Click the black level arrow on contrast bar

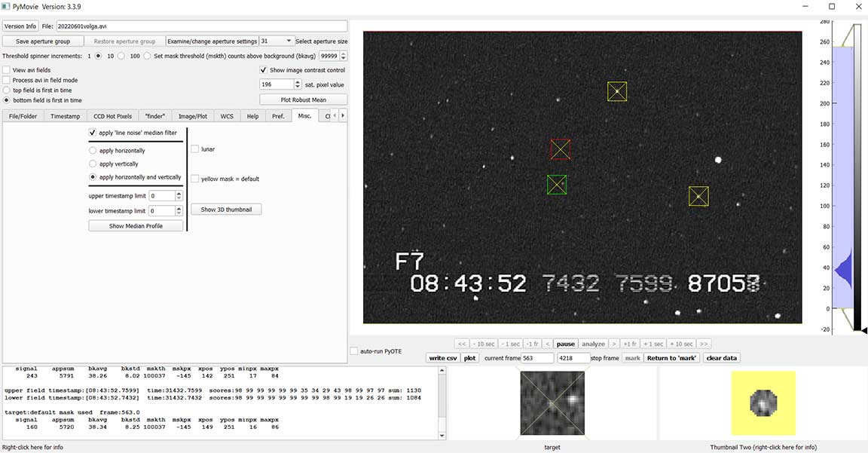click(x=863, y=330)
